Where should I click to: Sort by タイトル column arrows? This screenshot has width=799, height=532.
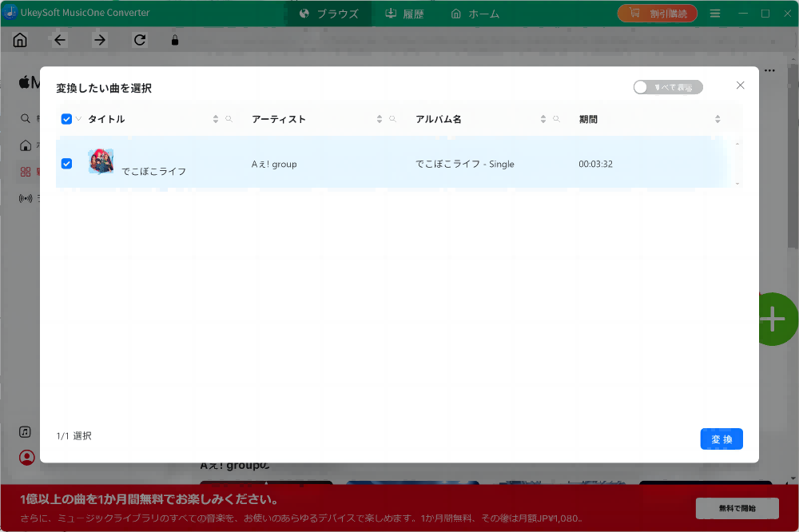216,119
